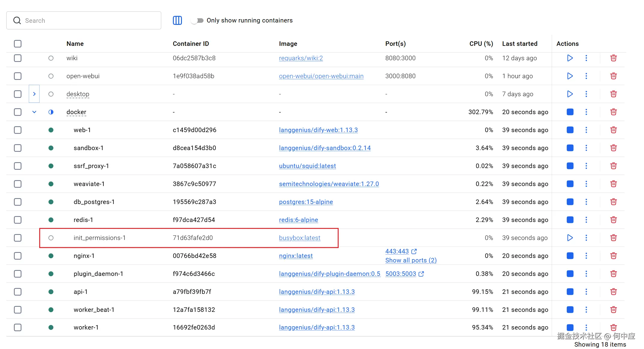Sort by the CPU (%) column header
This screenshot has width=644, height=349.
click(x=481, y=44)
